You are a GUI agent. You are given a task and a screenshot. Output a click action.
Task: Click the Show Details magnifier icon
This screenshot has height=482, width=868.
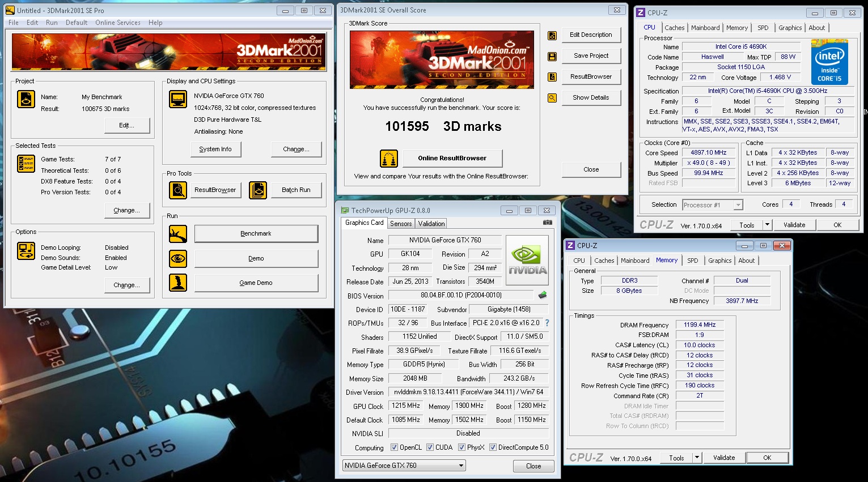pyautogui.click(x=552, y=98)
